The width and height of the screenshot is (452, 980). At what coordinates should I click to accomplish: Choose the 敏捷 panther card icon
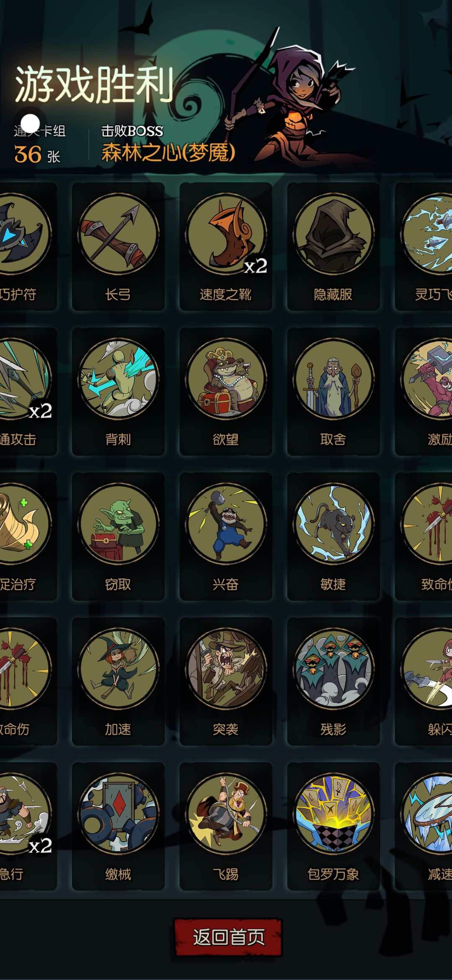point(334,524)
